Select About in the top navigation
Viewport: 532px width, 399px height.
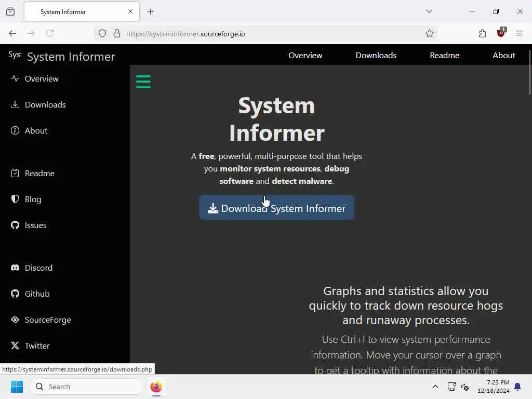504,55
